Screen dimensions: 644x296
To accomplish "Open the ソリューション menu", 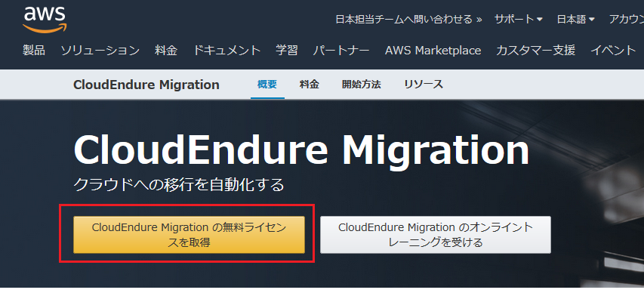I will click(x=100, y=51).
